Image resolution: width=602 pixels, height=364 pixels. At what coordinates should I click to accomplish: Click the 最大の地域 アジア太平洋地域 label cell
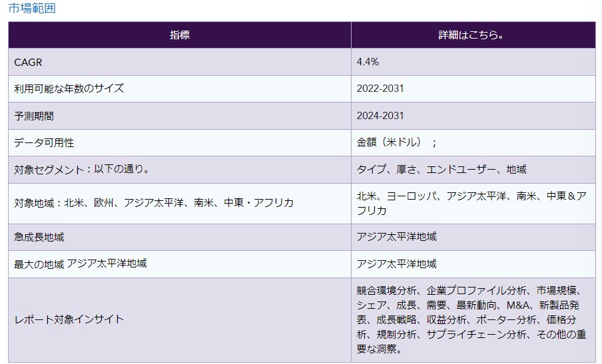coord(180,264)
